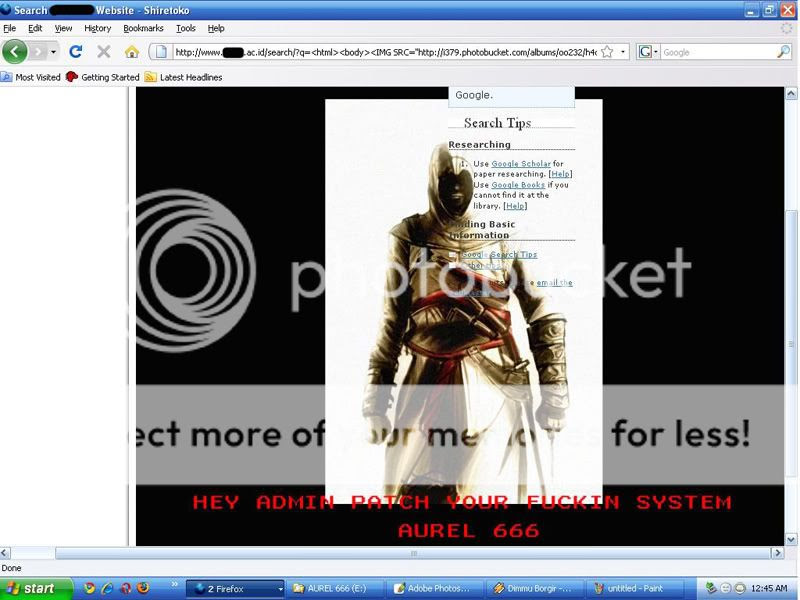Switch to untitled - Paint taskbar button

pyautogui.click(x=634, y=589)
